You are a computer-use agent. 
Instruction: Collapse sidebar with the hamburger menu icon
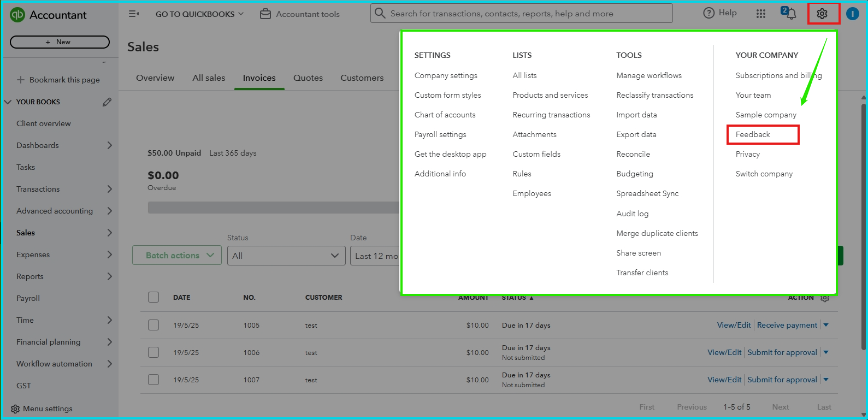133,14
